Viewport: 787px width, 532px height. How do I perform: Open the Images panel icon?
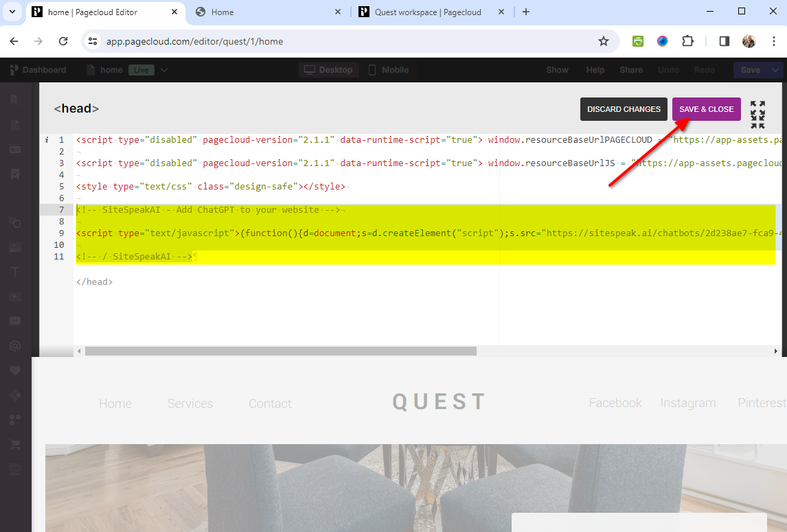coord(14,247)
